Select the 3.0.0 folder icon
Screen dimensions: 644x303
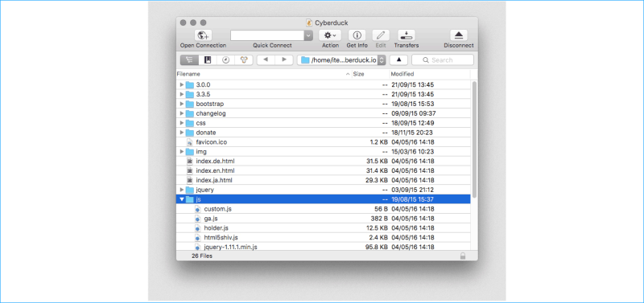coord(189,85)
